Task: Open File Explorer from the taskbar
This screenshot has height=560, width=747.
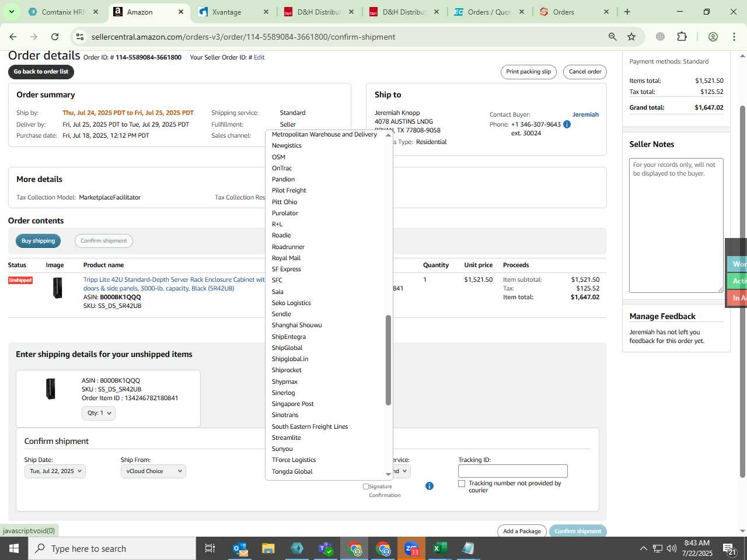Action: tap(268, 548)
